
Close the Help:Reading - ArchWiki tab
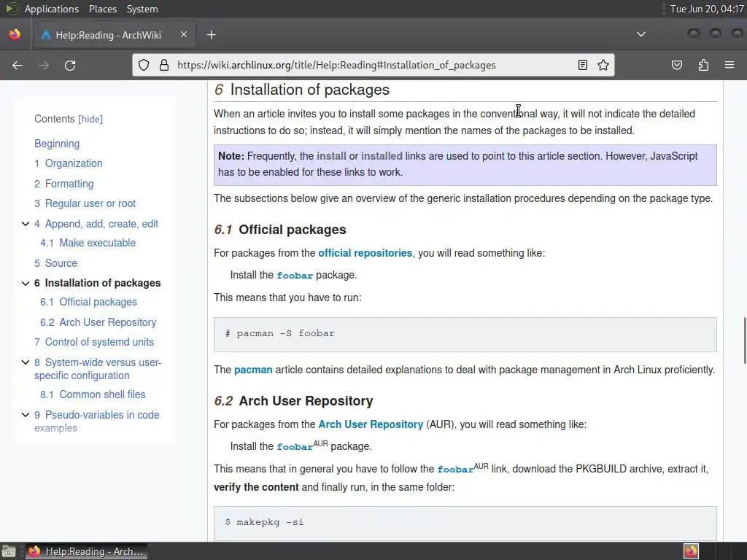coord(183,34)
